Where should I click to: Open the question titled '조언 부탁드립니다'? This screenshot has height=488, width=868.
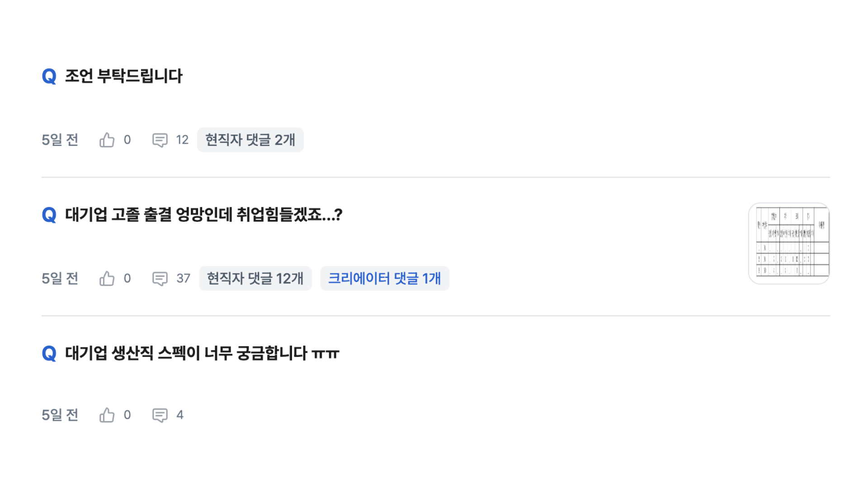pyautogui.click(x=124, y=76)
